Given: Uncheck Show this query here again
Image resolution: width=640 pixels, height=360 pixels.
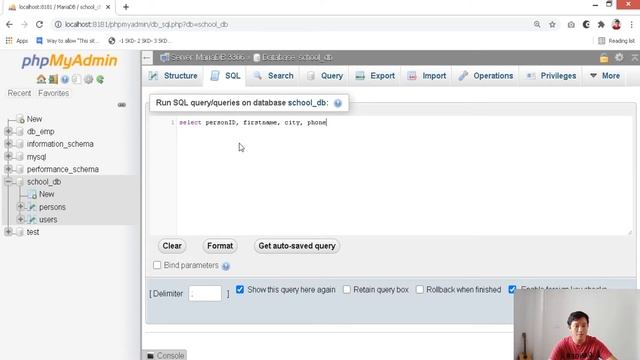Looking at the screenshot, I should [x=240, y=289].
